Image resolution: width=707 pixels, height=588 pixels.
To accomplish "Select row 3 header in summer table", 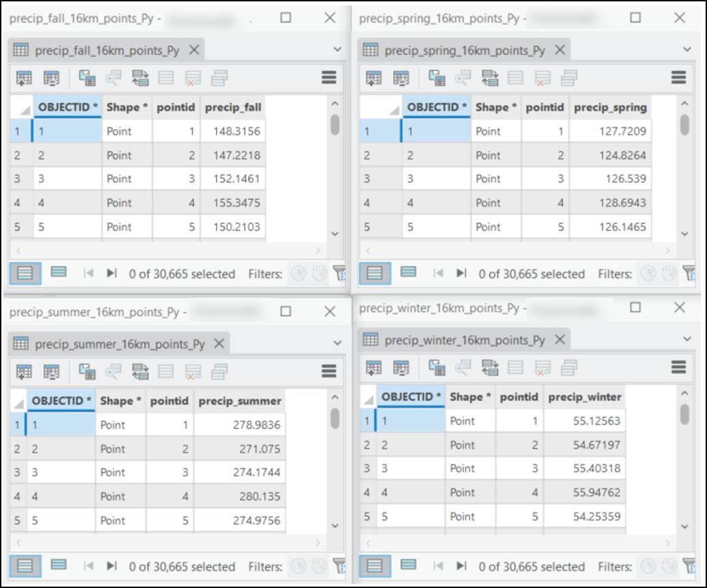I will point(18,472).
